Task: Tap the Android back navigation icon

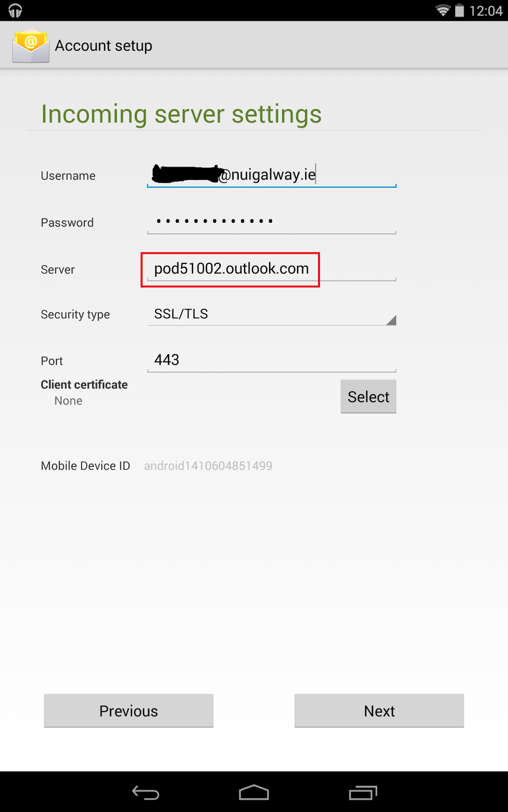Action: (146, 792)
